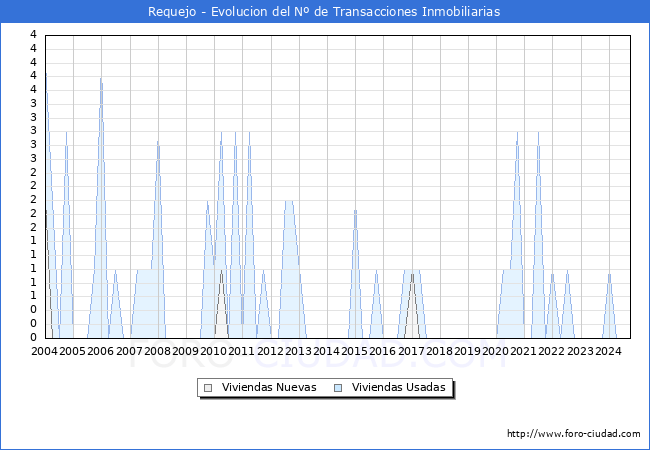This screenshot has height=450, width=650.
Task: Click the 2011 x-axis label
Action: tap(241, 351)
